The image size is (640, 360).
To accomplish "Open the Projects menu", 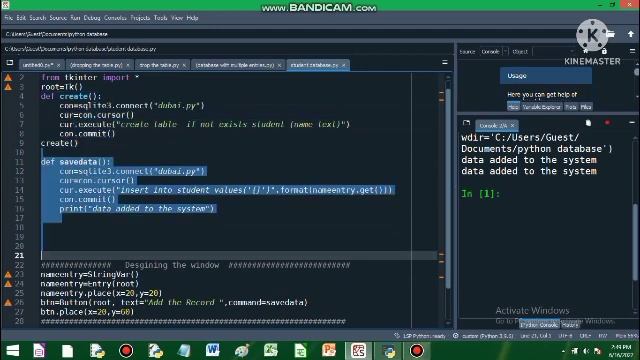I will coord(140,18).
